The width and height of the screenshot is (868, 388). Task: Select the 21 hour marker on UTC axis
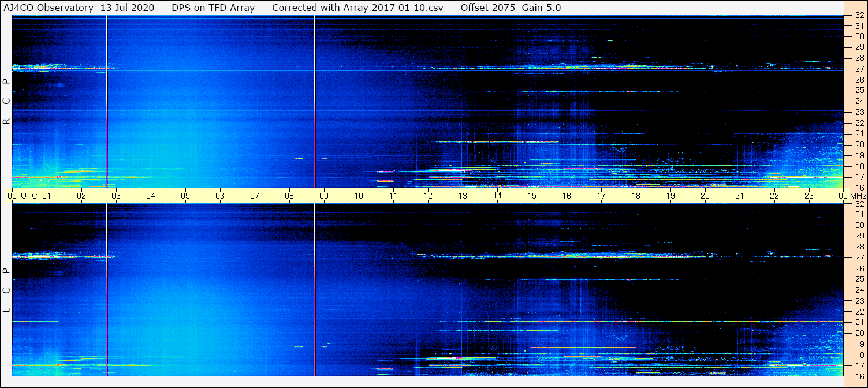pos(740,196)
